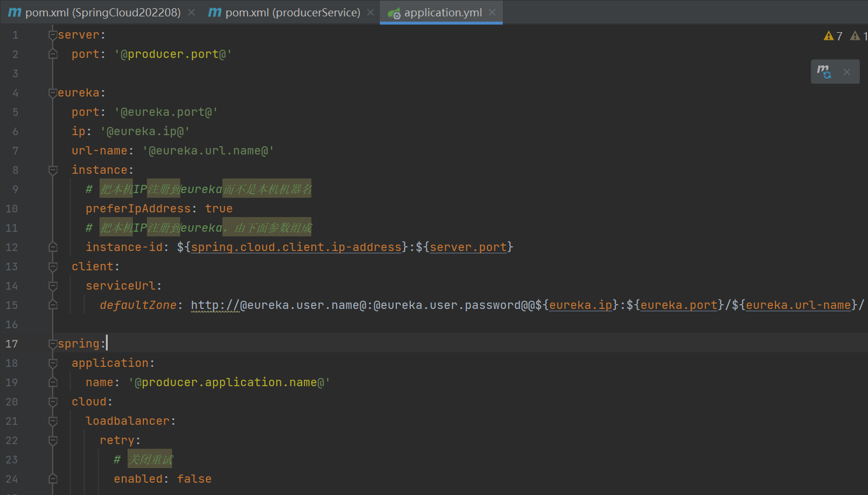Click line number 24 in the gutter
The height and width of the screenshot is (495, 868).
[x=12, y=479]
